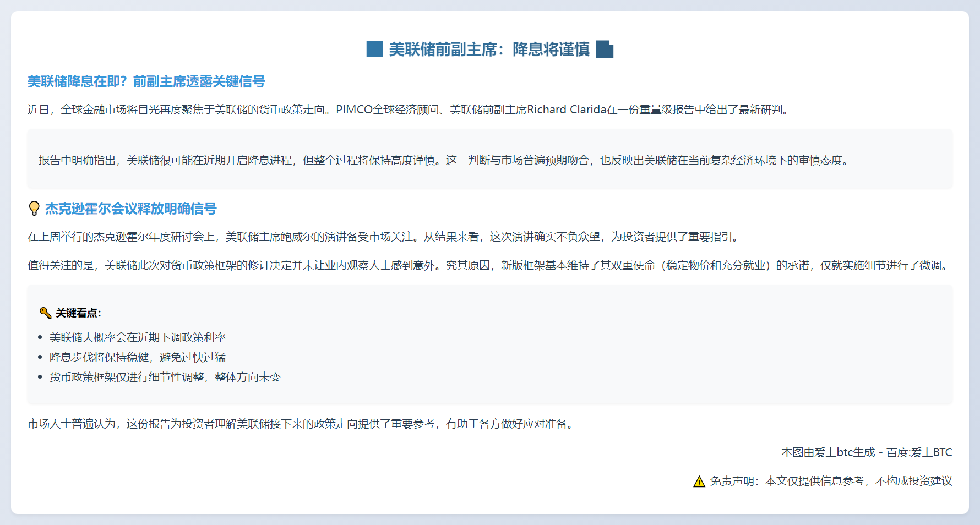The height and width of the screenshot is (525, 980).
Task: Click the heading 杰克逊霍尔会议释放明确信号
Action: (x=131, y=209)
